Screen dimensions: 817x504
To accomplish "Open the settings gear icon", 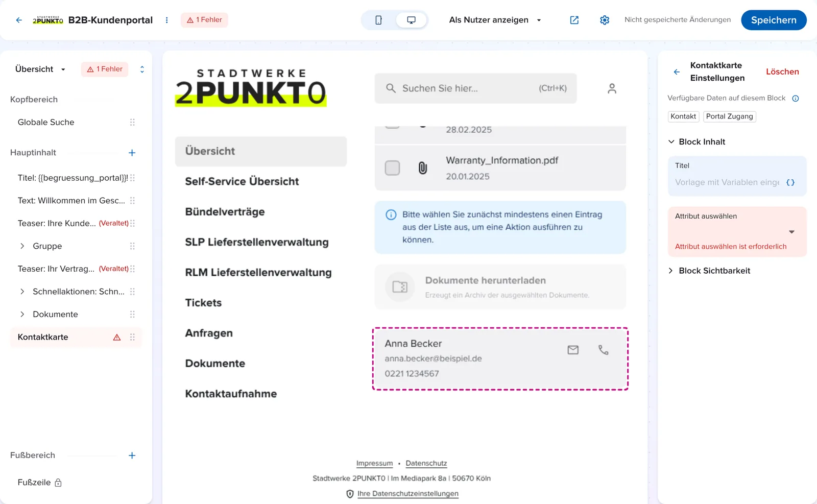I will click(x=605, y=20).
